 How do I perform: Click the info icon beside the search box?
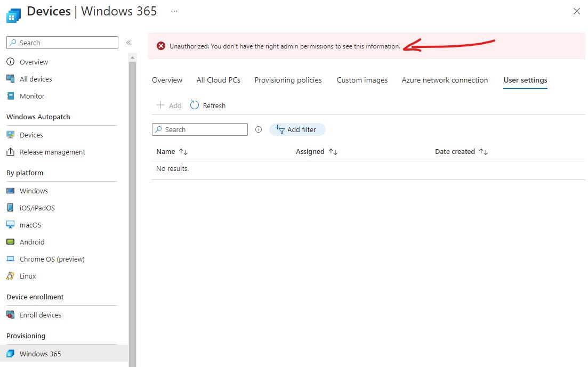259,129
